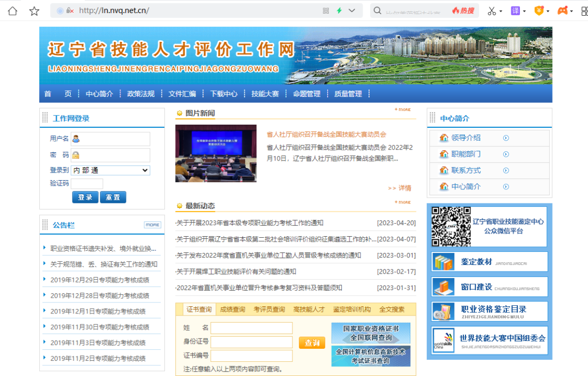This screenshot has height=376, width=588.
Task: Open the 政策法规 menu in the navigation bar
Action: pos(140,94)
